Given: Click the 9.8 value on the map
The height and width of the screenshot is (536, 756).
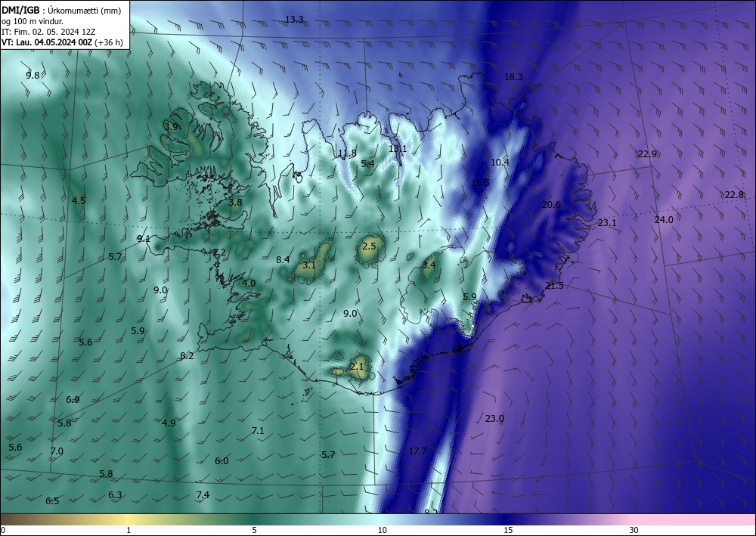Looking at the screenshot, I should 33,75.
